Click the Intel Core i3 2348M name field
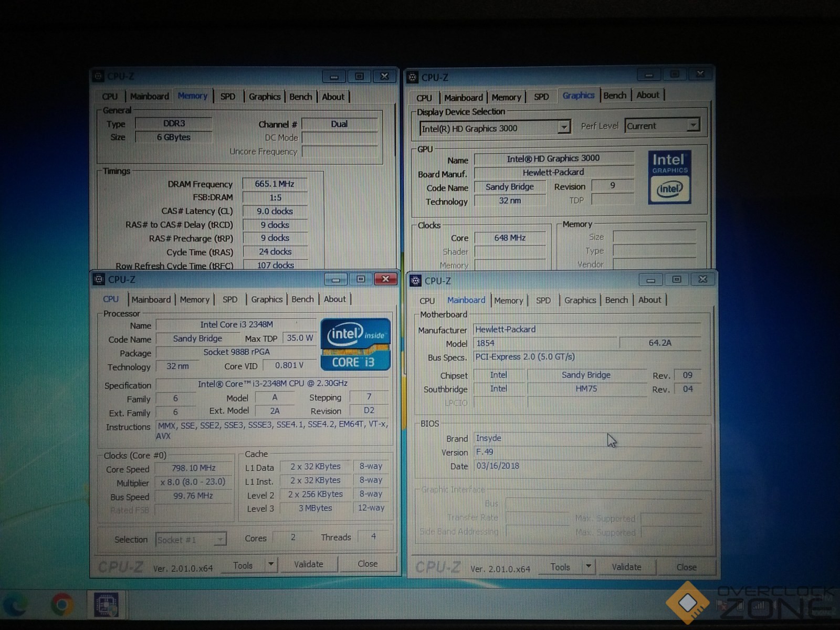The height and width of the screenshot is (630, 840). [236, 324]
